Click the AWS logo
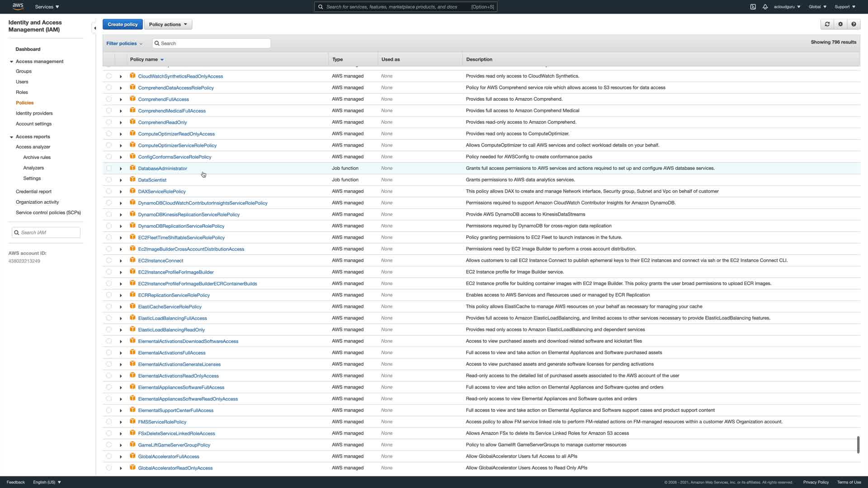This screenshot has height=488, width=868. tap(18, 6)
